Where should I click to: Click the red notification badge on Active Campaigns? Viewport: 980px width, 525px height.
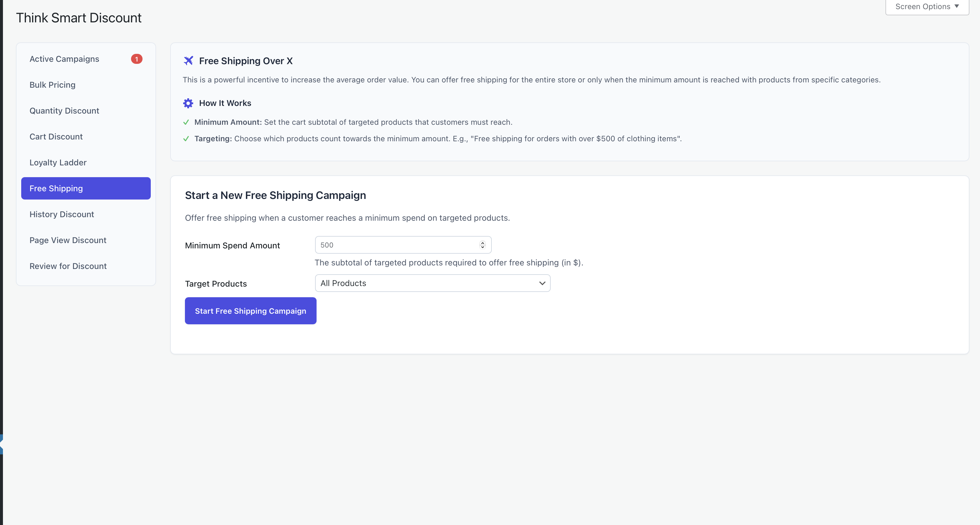pyautogui.click(x=137, y=59)
